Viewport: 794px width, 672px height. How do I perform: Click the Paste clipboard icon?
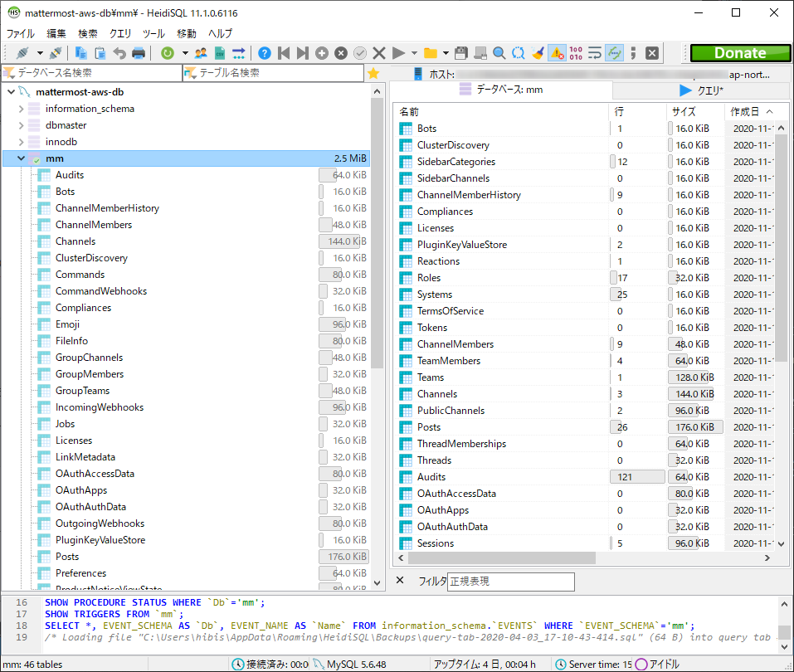(x=100, y=53)
